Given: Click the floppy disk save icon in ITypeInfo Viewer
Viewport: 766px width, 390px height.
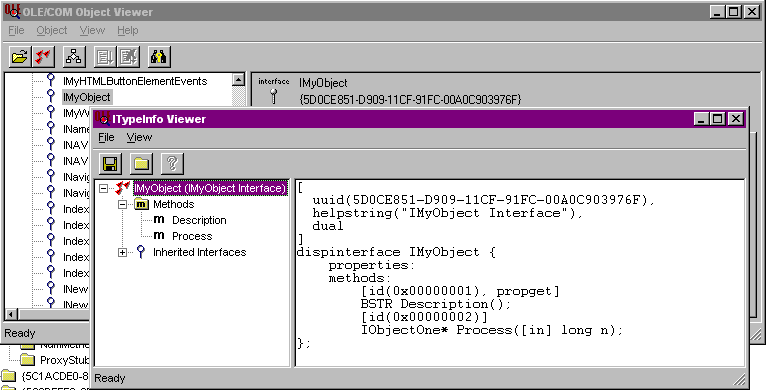Looking at the screenshot, I should pyautogui.click(x=110, y=163).
